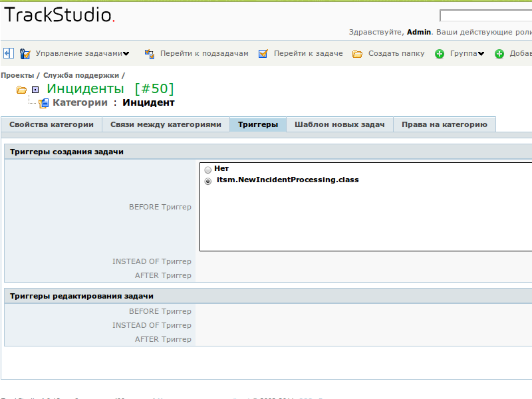Click the search input field at top
The height and width of the screenshot is (399, 532).
(485, 16)
